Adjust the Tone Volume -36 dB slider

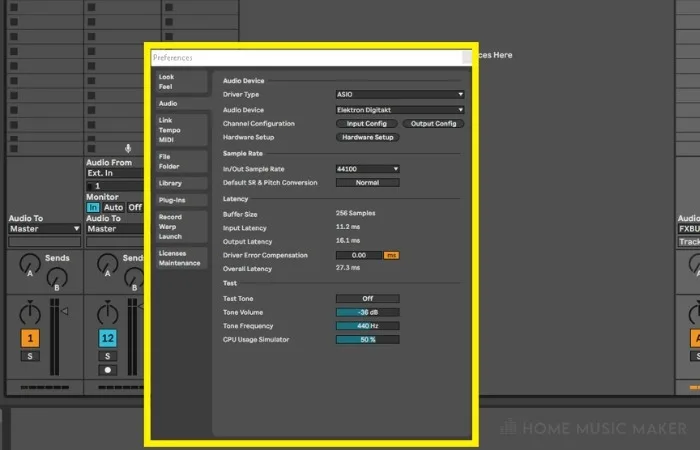pos(367,312)
